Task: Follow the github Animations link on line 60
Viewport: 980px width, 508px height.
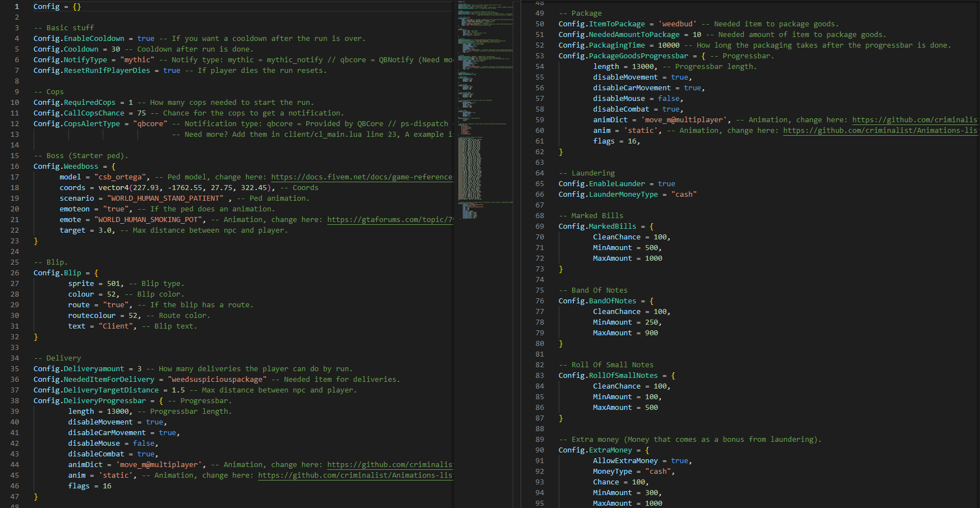Action: click(880, 131)
